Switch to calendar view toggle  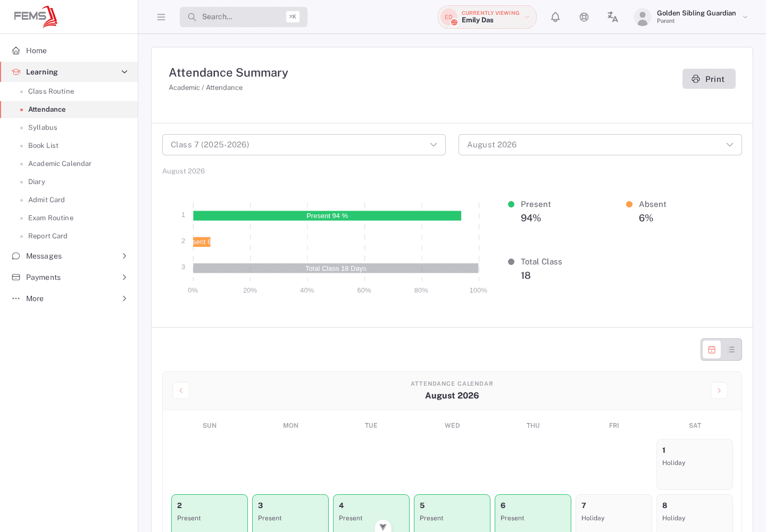[712, 350]
